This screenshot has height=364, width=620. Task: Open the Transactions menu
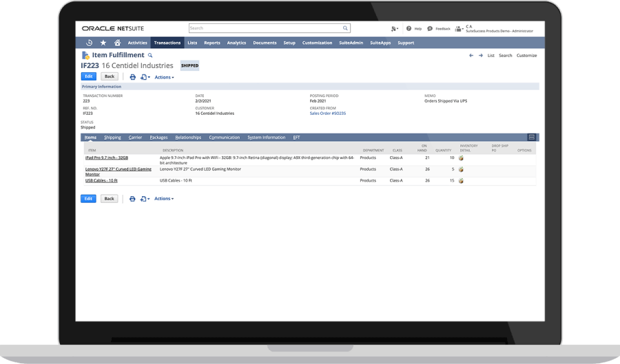[167, 43]
